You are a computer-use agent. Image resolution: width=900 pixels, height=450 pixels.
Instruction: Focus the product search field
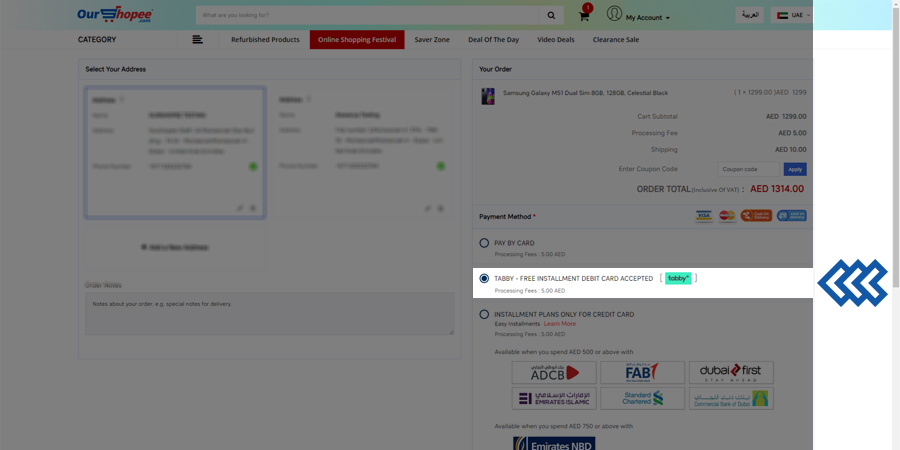coord(367,15)
